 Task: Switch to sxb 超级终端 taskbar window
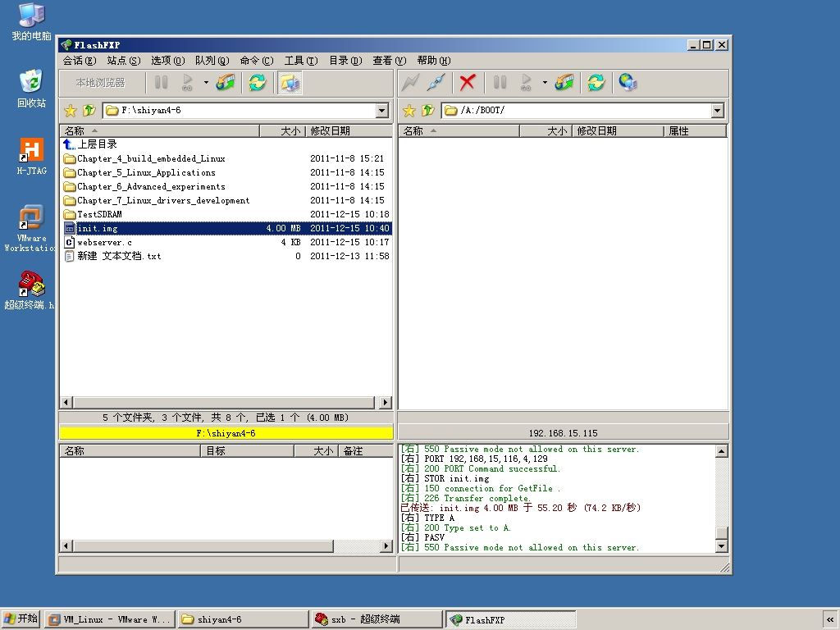coord(377,619)
